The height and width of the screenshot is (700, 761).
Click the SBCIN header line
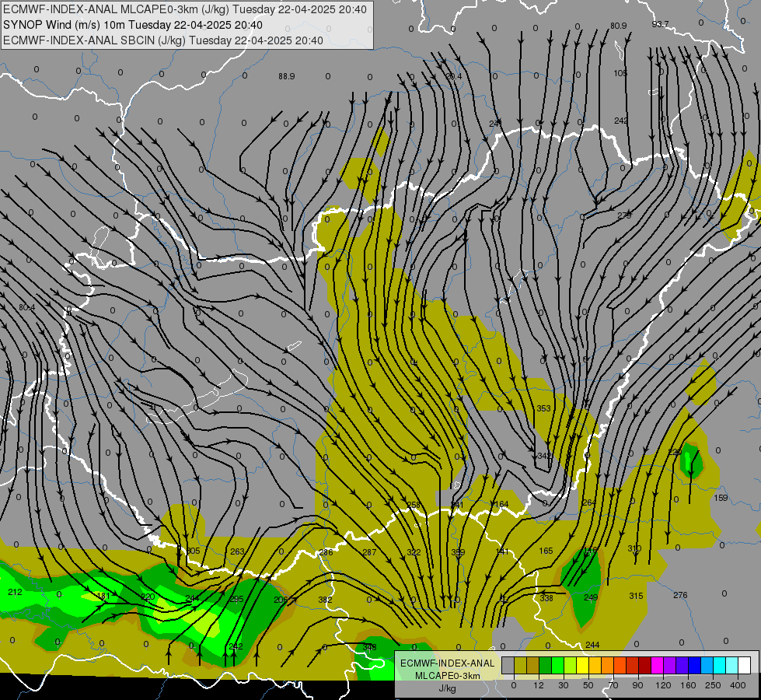pos(163,40)
